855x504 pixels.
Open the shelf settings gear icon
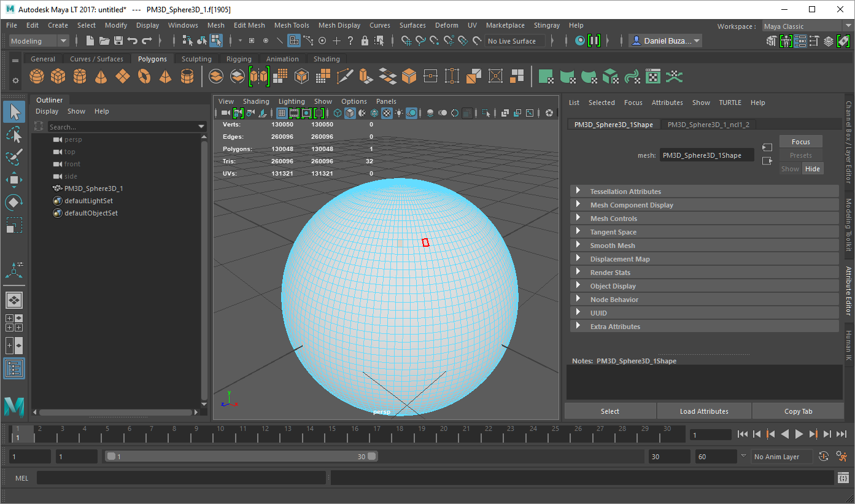click(15, 80)
